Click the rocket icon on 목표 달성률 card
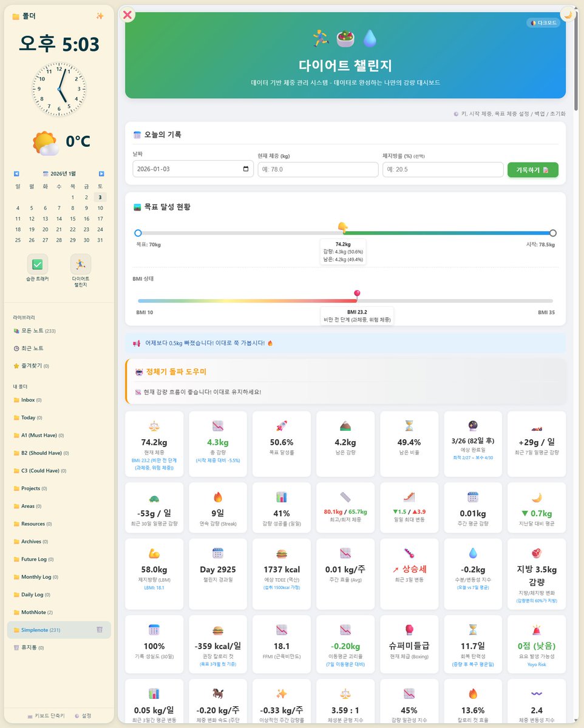 pos(282,426)
